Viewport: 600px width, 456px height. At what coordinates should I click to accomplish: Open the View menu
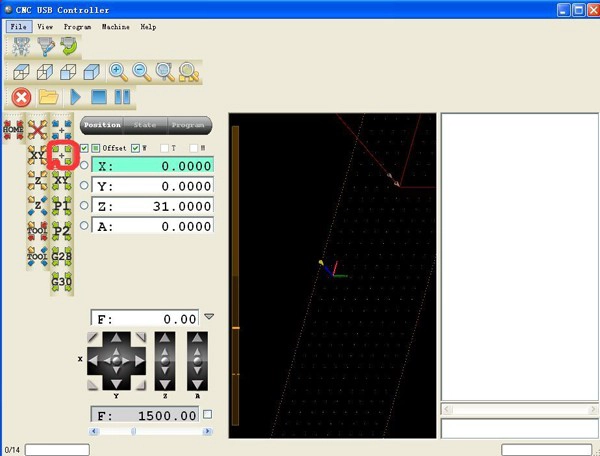pos(45,27)
